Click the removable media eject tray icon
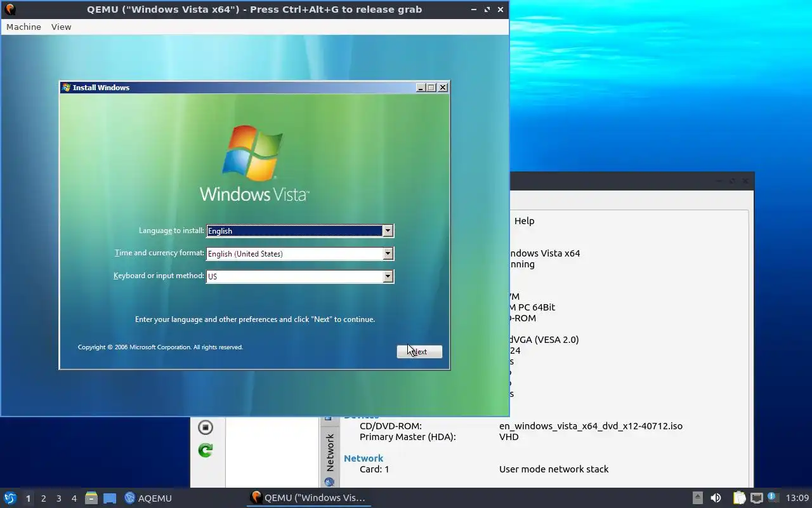The image size is (812, 508). coord(697,498)
